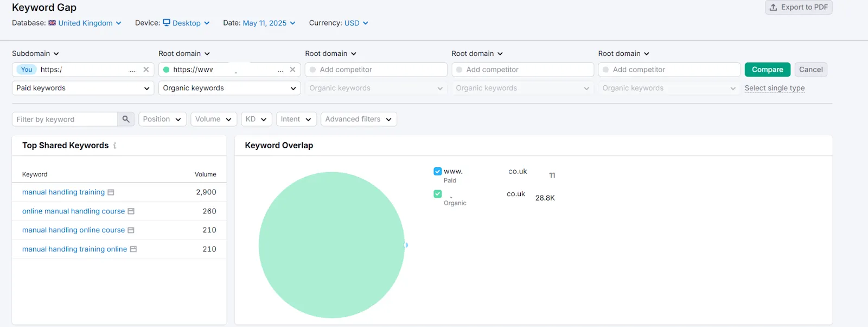
Task: Remove the second competitor domain via X icon
Action: [x=292, y=70]
